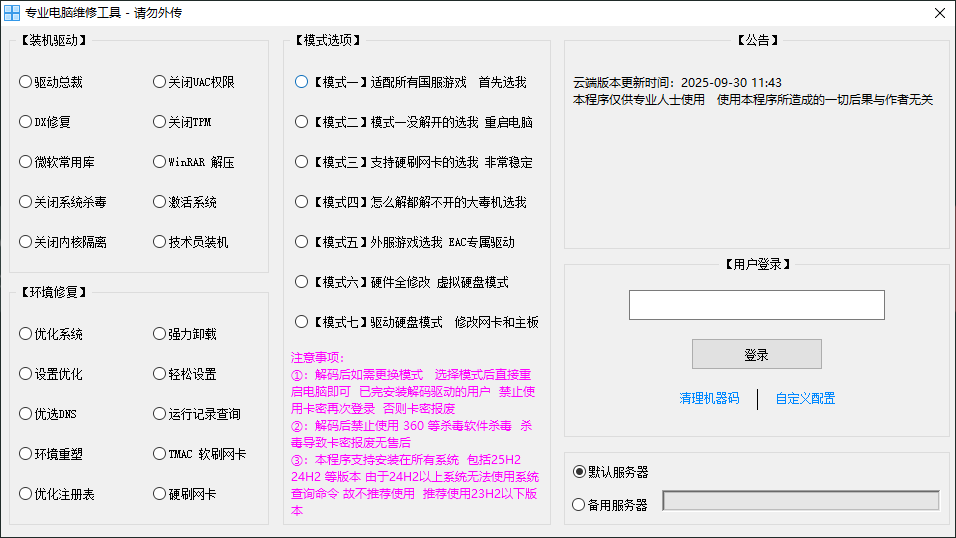
Task: Open the 清理机器码 link
Action: [709, 398]
